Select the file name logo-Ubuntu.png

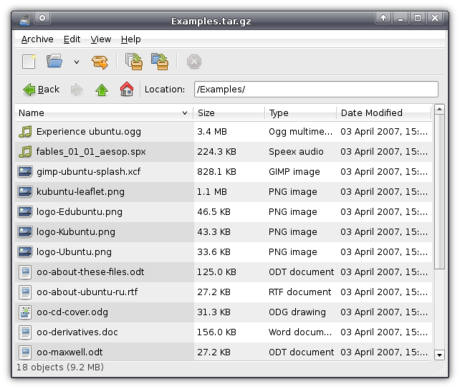74,252
